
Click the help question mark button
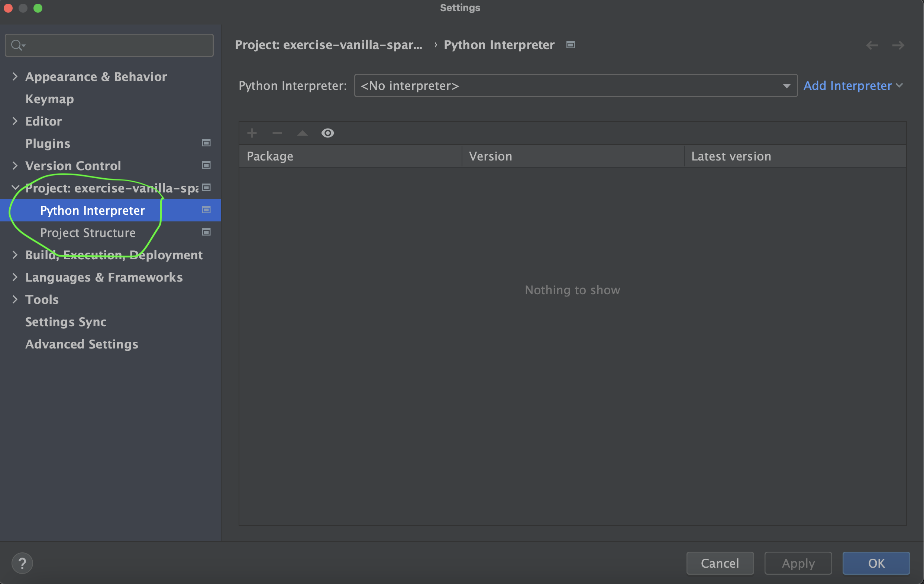22,563
